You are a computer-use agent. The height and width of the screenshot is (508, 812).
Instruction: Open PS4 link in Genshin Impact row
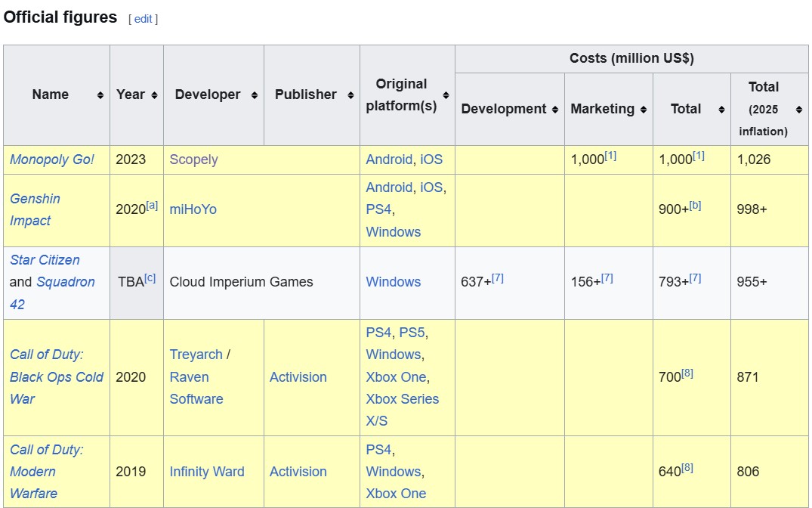(378, 209)
